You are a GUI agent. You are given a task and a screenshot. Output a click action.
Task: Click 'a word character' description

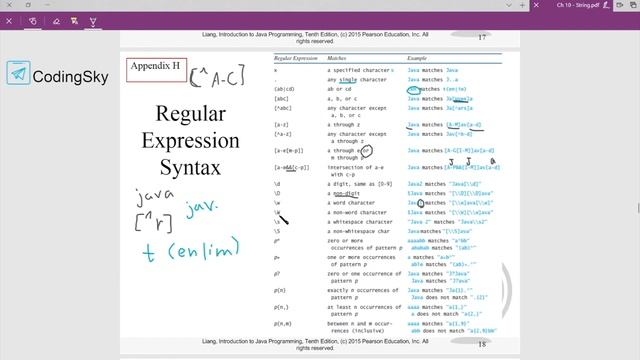point(351,203)
